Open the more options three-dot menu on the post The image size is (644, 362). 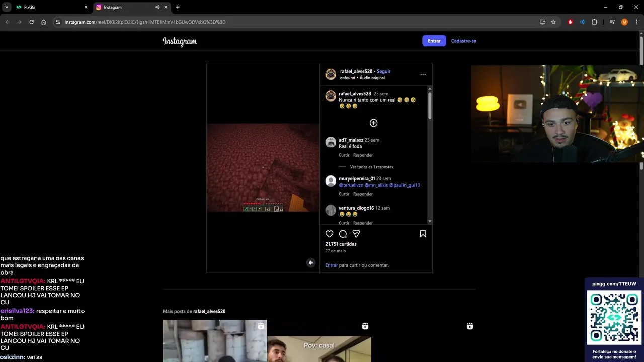tap(423, 74)
